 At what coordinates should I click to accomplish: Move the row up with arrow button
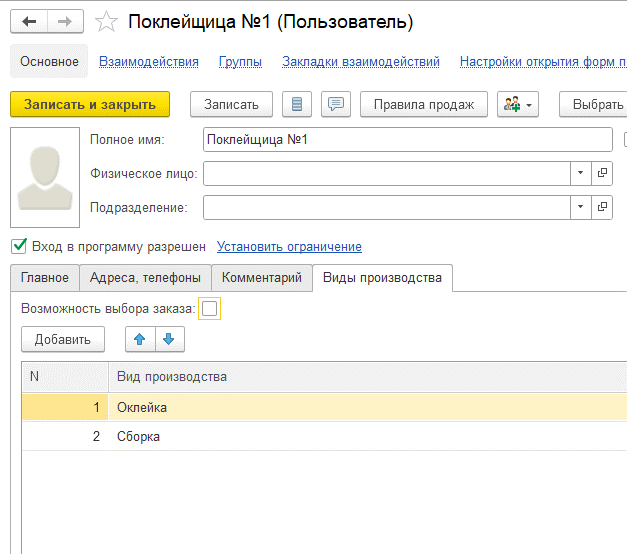point(140,339)
